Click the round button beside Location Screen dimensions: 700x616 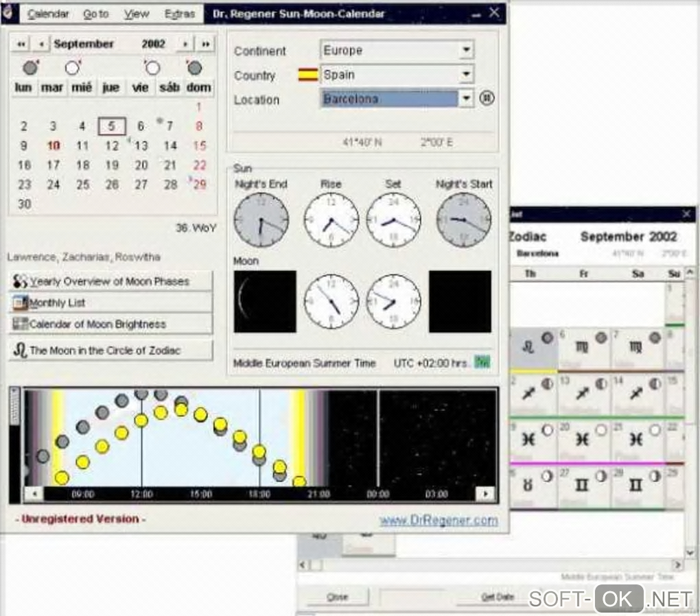point(487,98)
